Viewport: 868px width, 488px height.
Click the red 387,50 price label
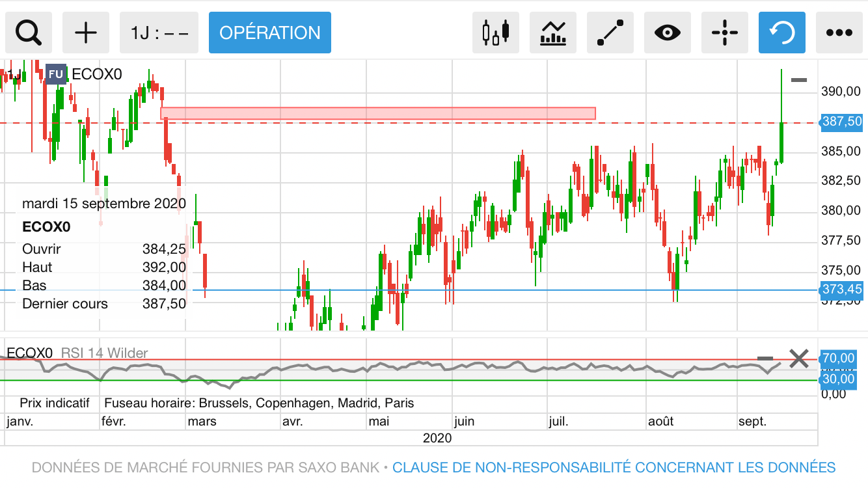tap(842, 122)
